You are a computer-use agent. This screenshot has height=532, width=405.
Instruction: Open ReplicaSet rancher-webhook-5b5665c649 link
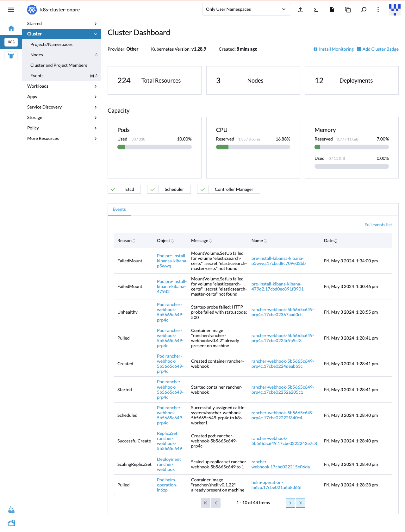tap(170, 441)
